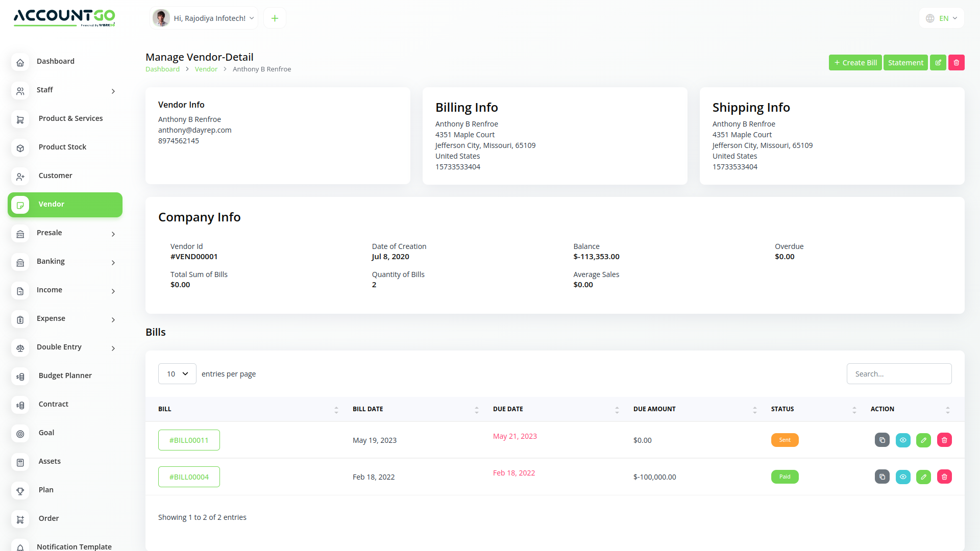
Task: Click the quick add plus icon in header
Action: pyautogui.click(x=275, y=18)
